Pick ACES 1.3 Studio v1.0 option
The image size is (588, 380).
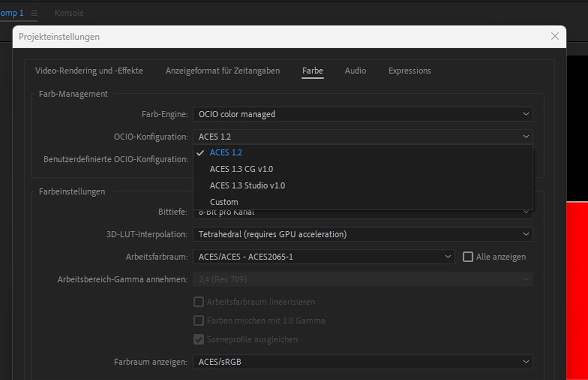247,185
